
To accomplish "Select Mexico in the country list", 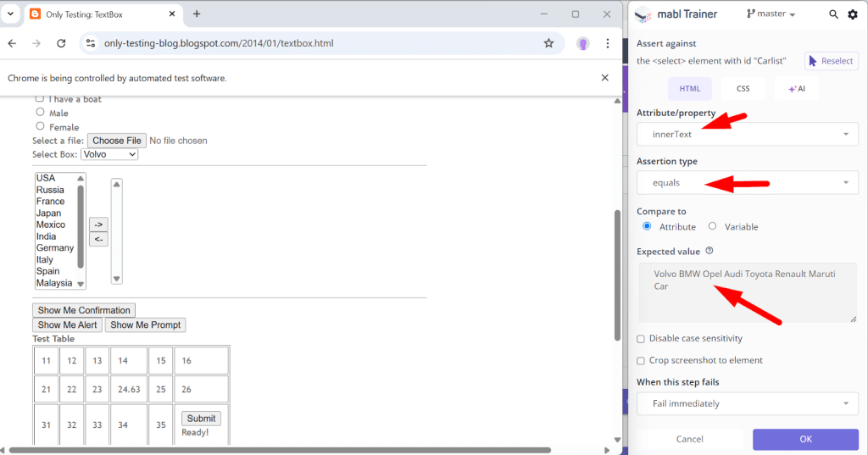I will point(51,225).
